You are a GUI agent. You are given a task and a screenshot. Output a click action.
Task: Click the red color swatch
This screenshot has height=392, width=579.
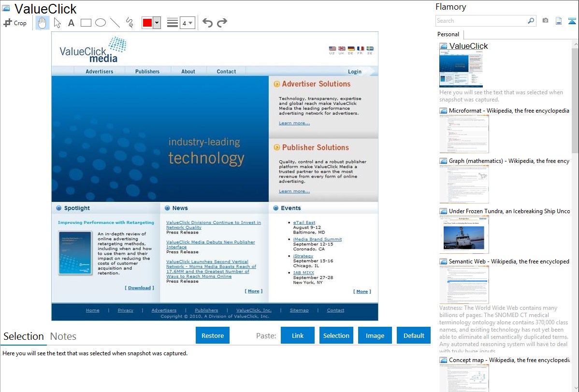click(147, 23)
